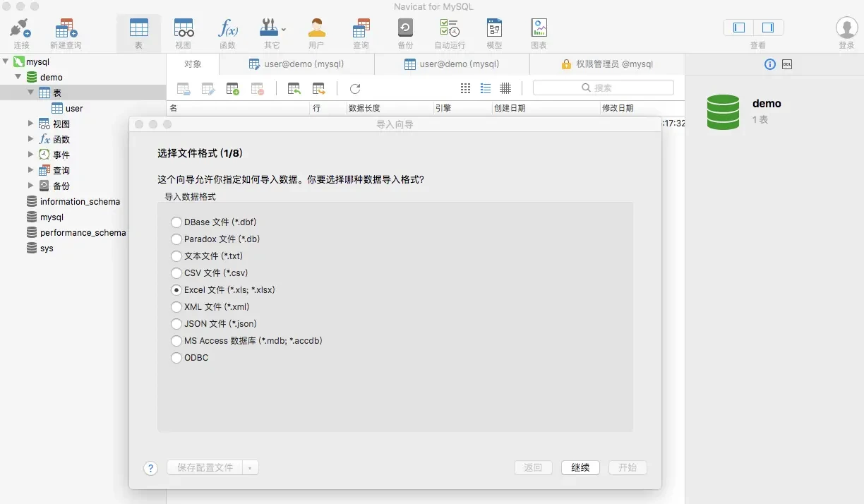Viewport: 864px width, 504px height.
Task: Click the 开始 start button
Action: [x=628, y=468]
